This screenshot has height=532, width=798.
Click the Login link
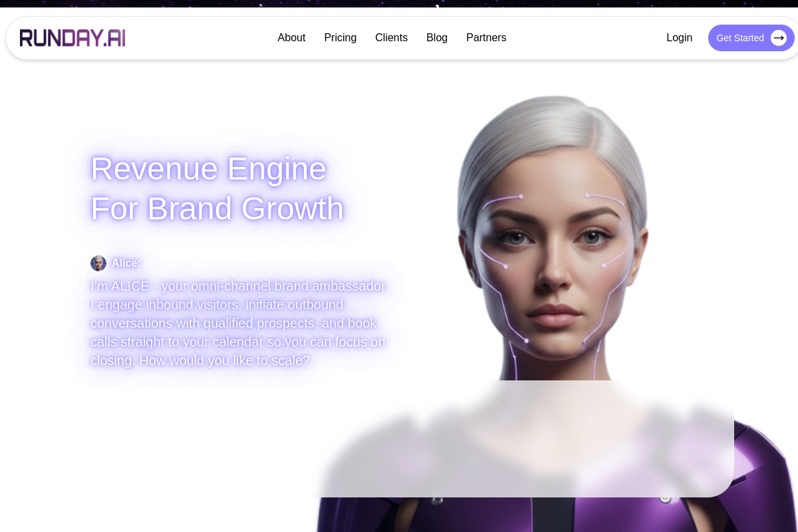pos(679,38)
